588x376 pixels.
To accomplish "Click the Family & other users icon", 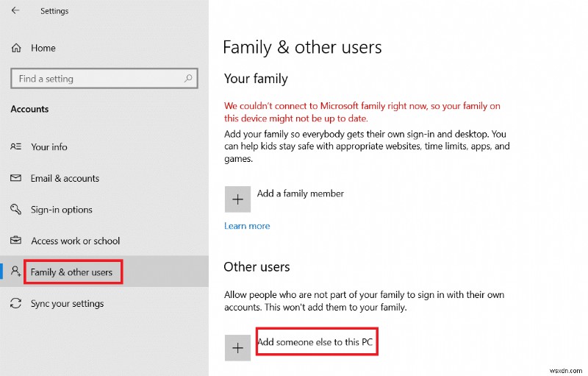I will coord(16,272).
